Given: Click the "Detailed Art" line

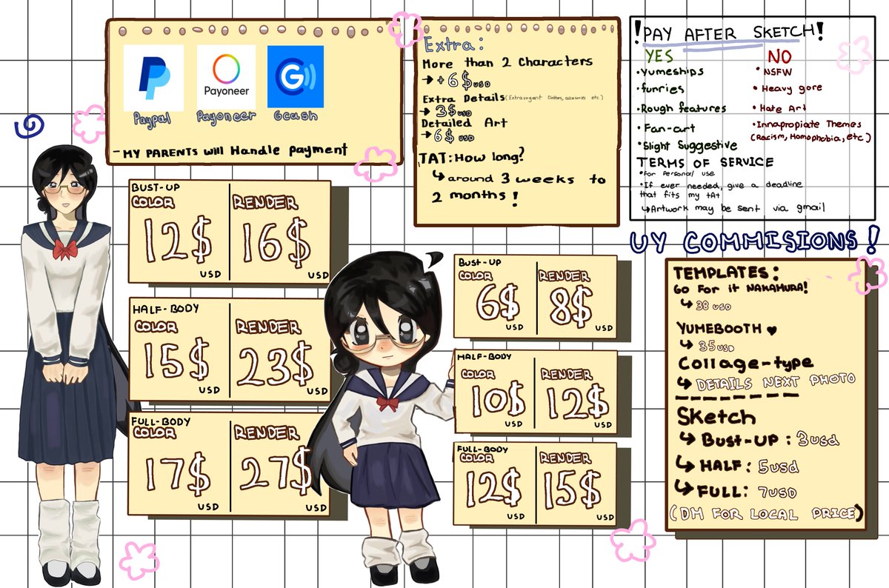Looking at the screenshot, I should [x=464, y=124].
